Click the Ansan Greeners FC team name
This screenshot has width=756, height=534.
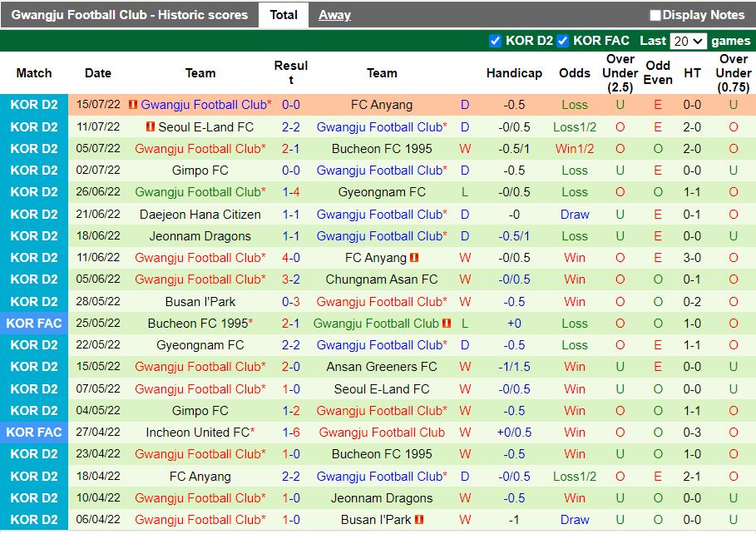tap(382, 367)
